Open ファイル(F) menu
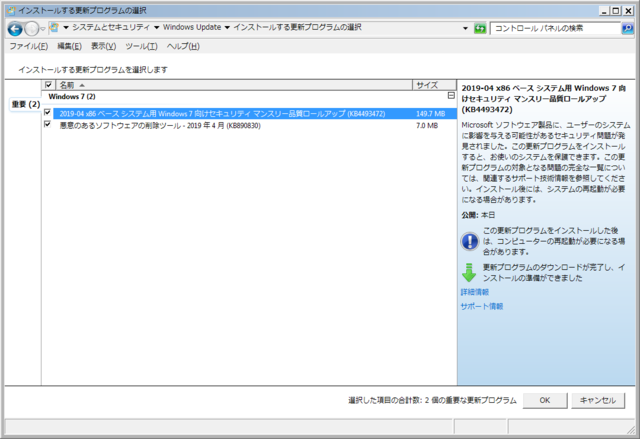 pyautogui.click(x=29, y=46)
